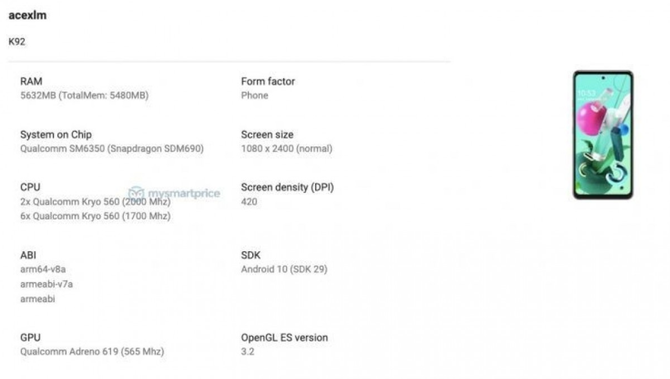Select the RAM label
Screen dimensions: 670x379
(31, 81)
